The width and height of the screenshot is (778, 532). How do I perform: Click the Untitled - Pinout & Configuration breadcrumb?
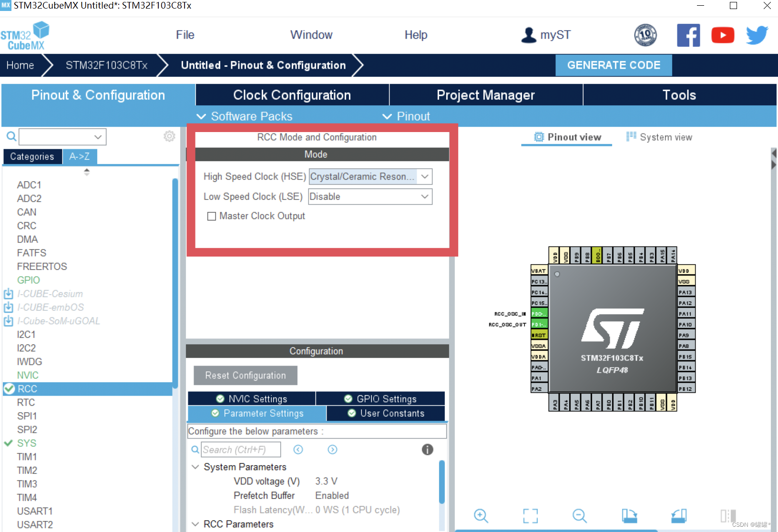click(263, 65)
